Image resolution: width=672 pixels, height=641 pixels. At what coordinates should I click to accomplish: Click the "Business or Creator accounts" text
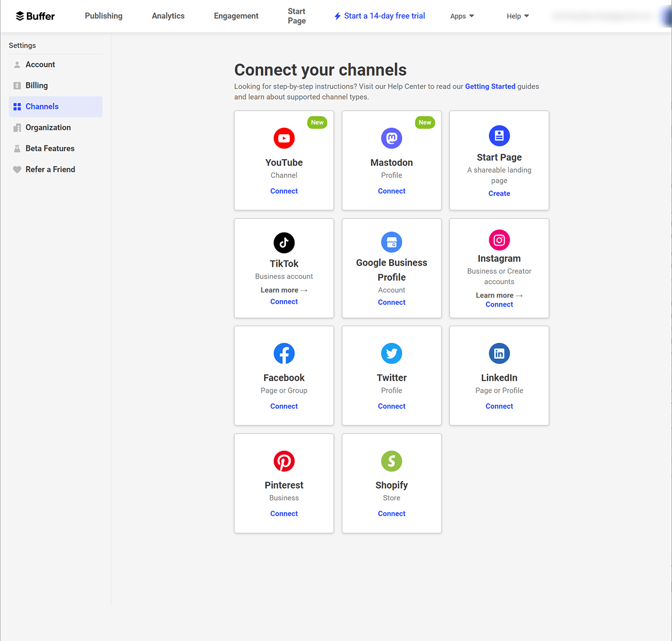click(499, 276)
